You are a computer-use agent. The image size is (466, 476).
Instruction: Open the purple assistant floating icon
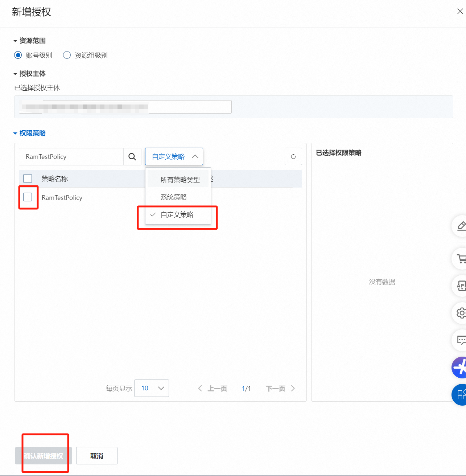pos(460,367)
